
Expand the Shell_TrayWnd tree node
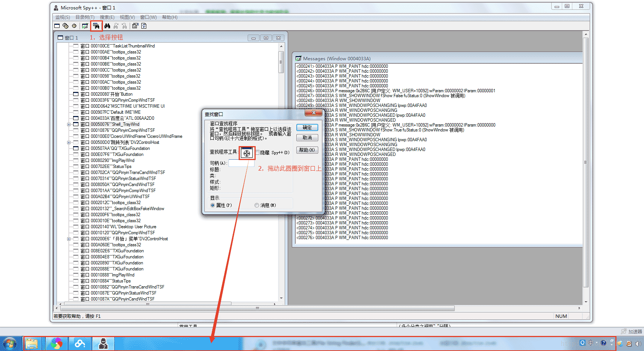(x=69, y=124)
